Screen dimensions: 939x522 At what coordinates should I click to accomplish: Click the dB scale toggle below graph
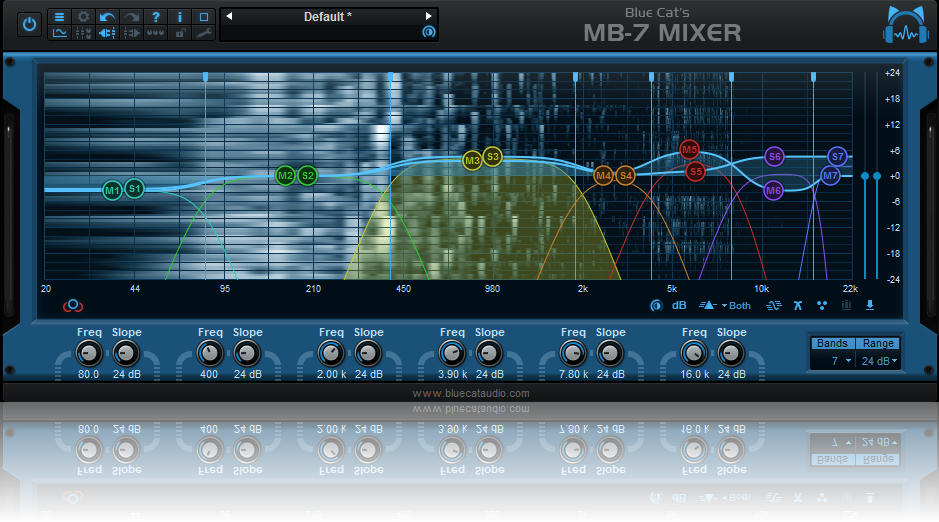pos(679,306)
